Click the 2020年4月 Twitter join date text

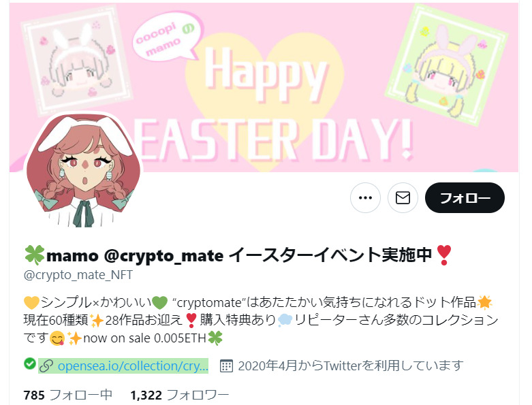tap(351, 366)
